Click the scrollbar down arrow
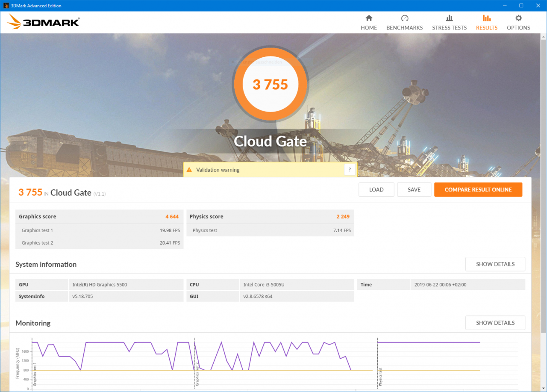Viewport: 547px width, 392px height. pyautogui.click(x=543, y=388)
